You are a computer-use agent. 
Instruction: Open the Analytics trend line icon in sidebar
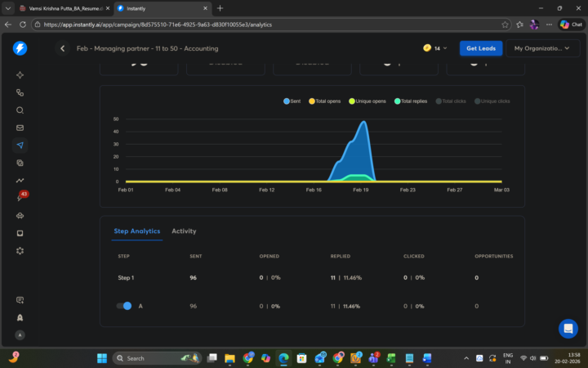pos(20,180)
